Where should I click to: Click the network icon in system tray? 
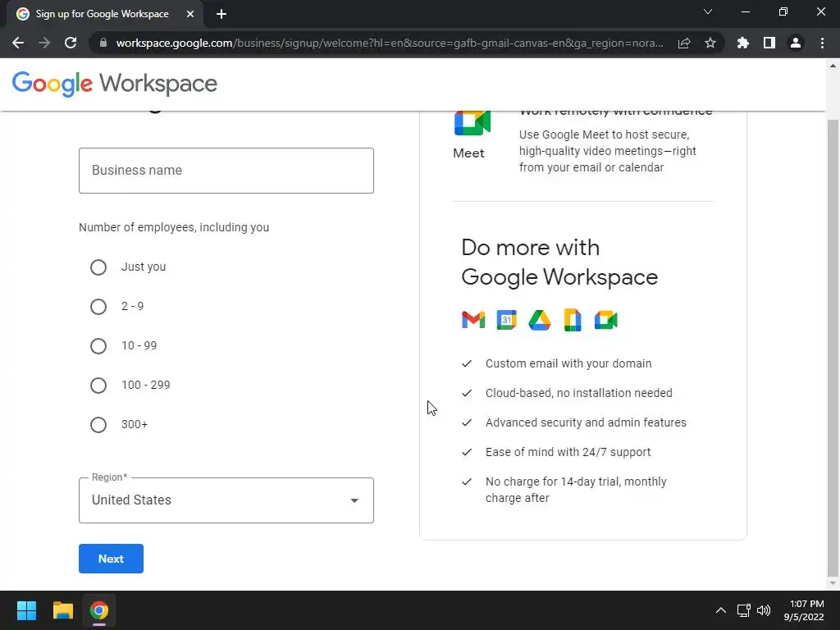pyautogui.click(x=743, y=610)
